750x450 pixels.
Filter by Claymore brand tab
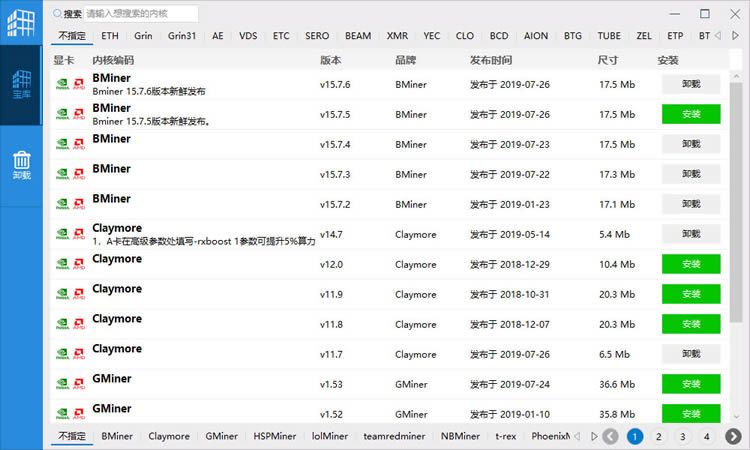(169, 436)
